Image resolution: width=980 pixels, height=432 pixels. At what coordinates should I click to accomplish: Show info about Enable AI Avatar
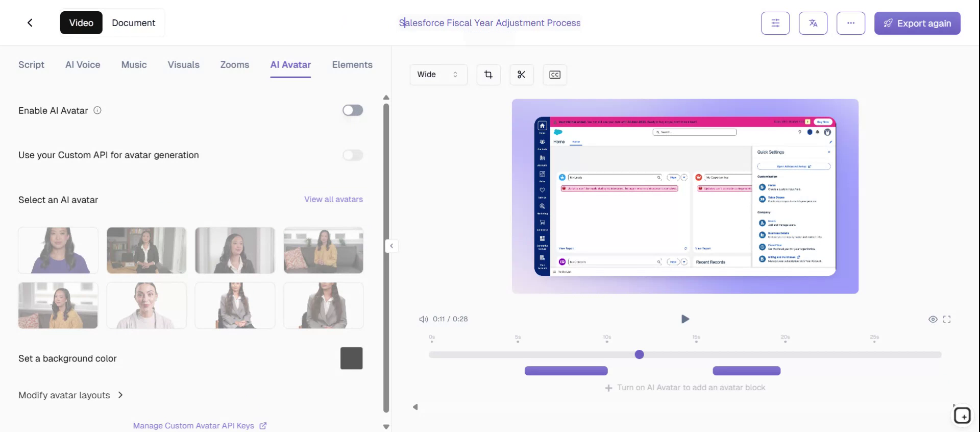[97, 110]
